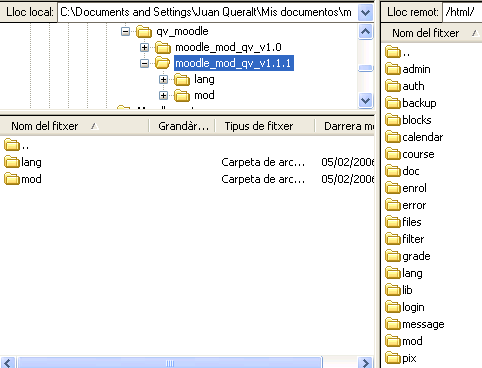Select moodle_mod_qv_v1.0 folder in tree
482x368 pixels.
pos(228,47)
